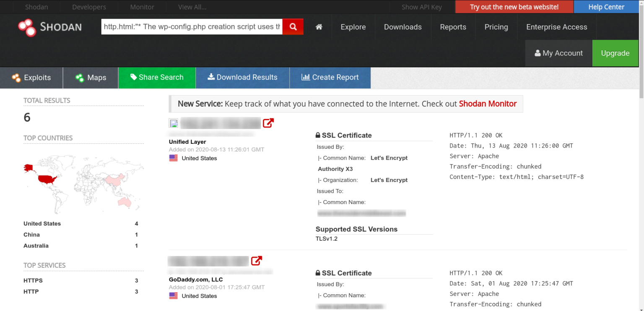Click 'TLSv1.2' supported SSL version text
Image resolution: width=644 pixels, height=311 pixels.
[327, 239]
